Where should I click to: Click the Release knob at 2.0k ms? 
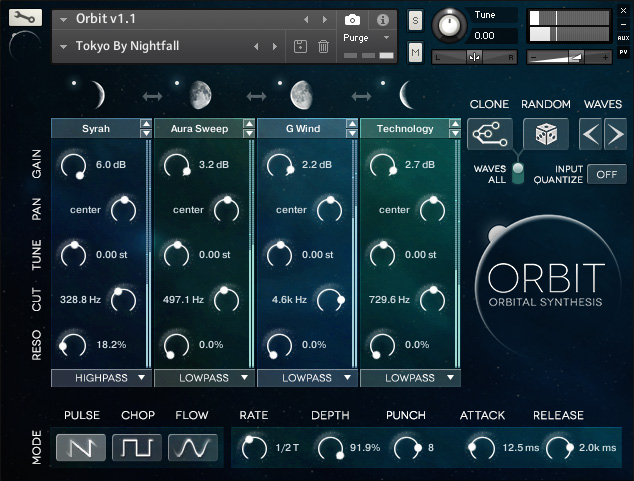[560, 447]
